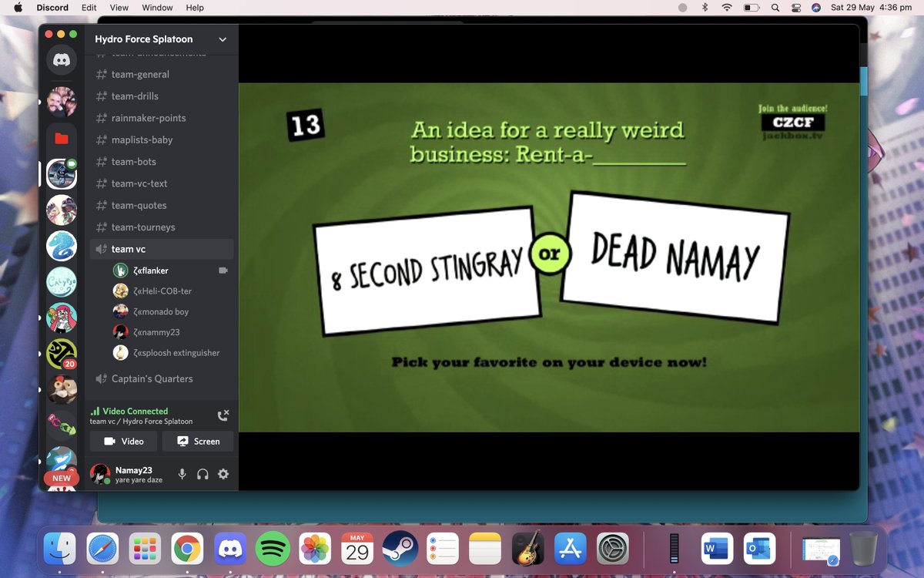Click the NEW unread mentions pill
The image size is (924, 578).
tap(62, 478)
